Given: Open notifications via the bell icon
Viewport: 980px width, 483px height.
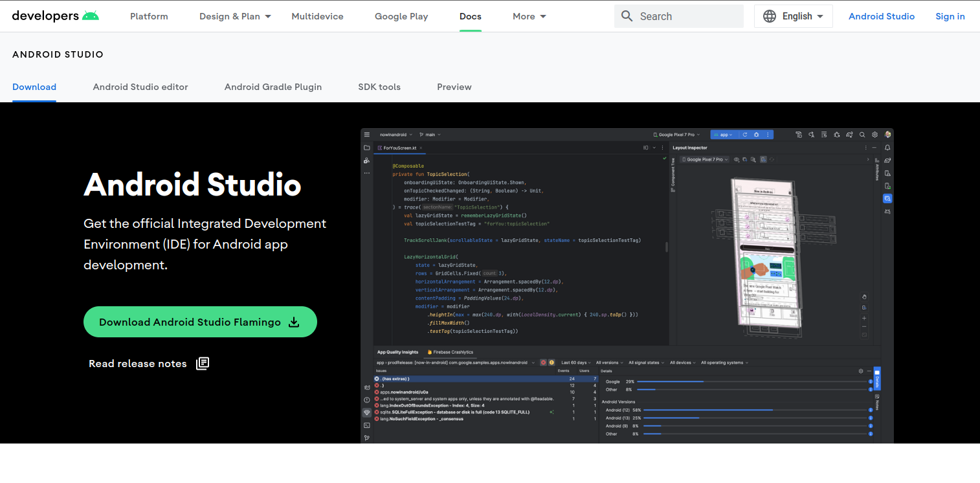Looking at the screenshot, I should (x=887, y=148).
